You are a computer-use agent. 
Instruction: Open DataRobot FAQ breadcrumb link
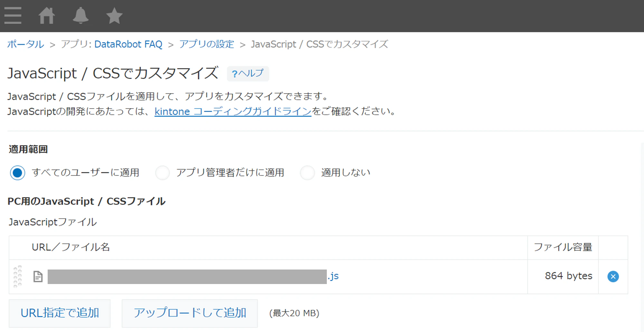pos(128,44)
